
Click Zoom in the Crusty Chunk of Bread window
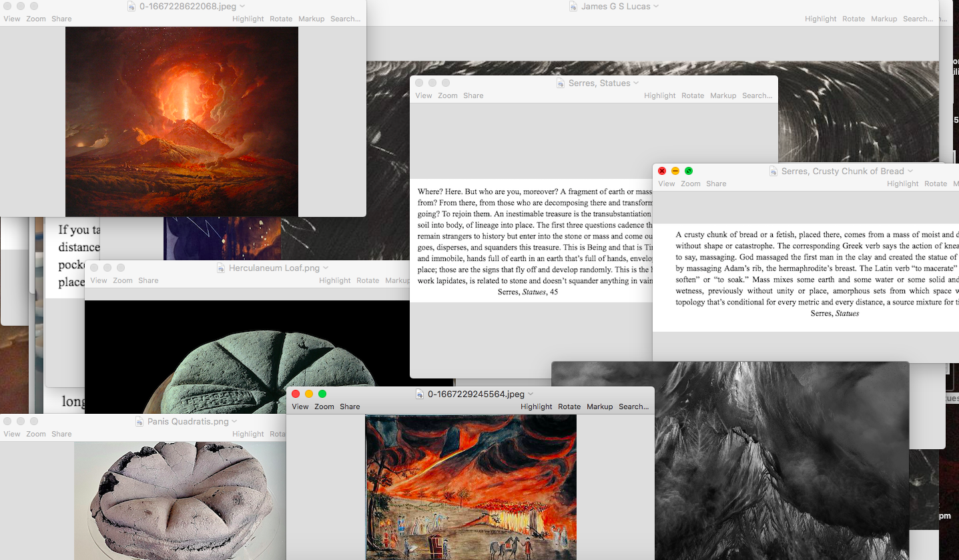[691, 184]
